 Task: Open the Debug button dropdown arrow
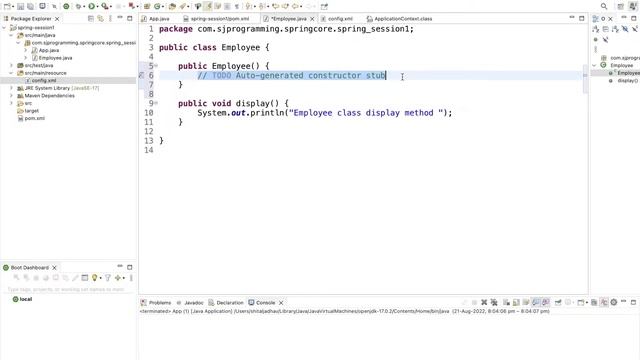click(x=84, y=7)
